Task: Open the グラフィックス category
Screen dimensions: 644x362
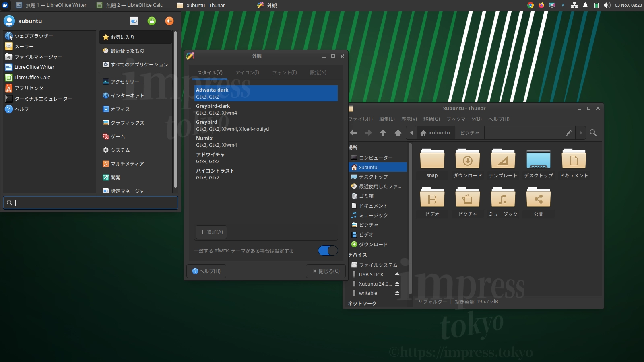Action: point(135,123)
